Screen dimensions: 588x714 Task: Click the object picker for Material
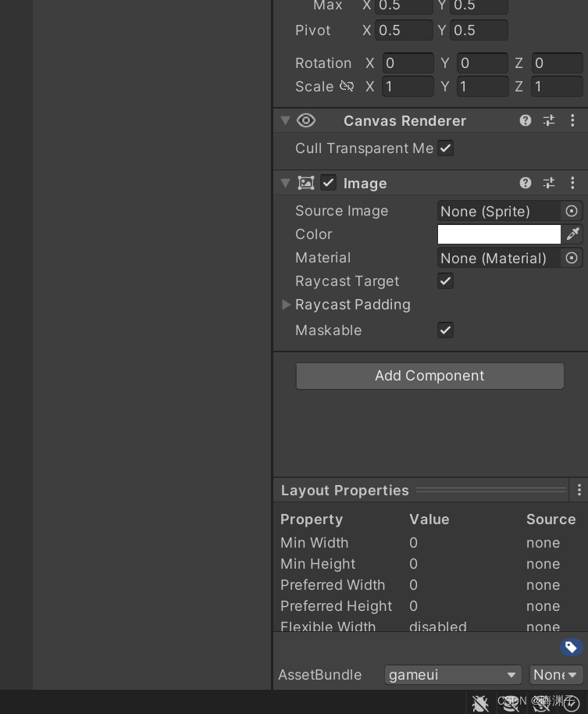pos(572,258)
